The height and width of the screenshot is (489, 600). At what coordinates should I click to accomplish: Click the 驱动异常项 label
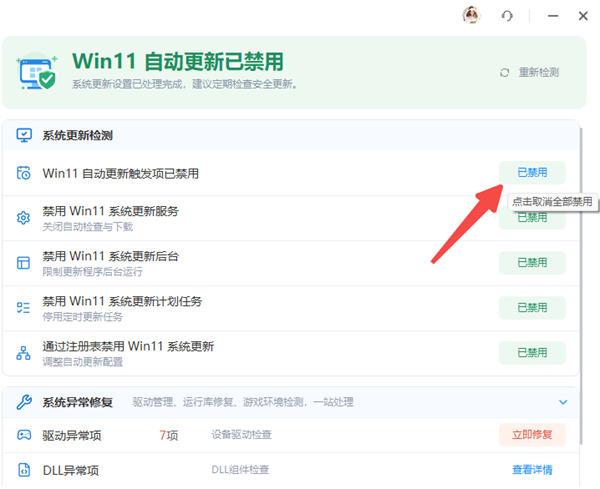point(72,435)
